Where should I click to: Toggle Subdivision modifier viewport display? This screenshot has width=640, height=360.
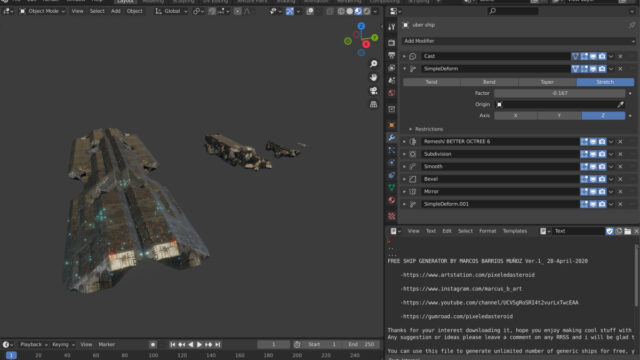(x=593, y=154)
